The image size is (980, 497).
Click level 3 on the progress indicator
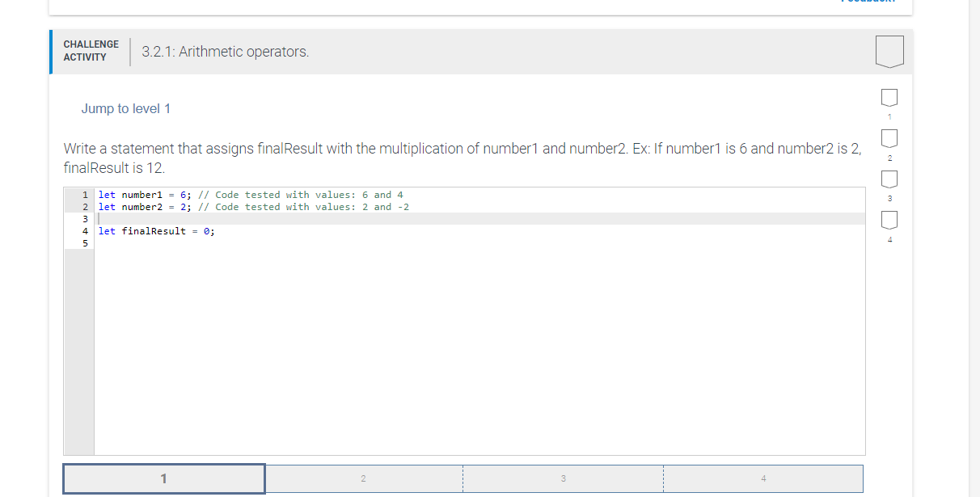564,478
